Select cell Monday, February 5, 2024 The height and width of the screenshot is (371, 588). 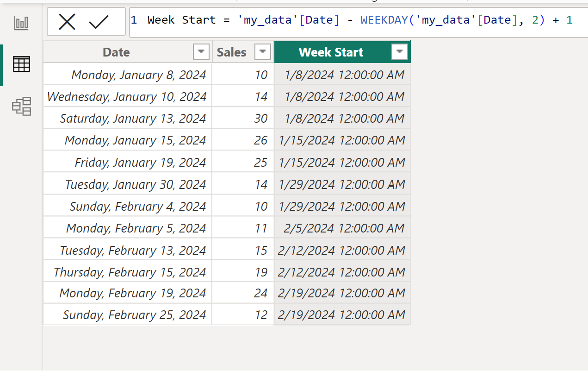click(x=127, y=228)
